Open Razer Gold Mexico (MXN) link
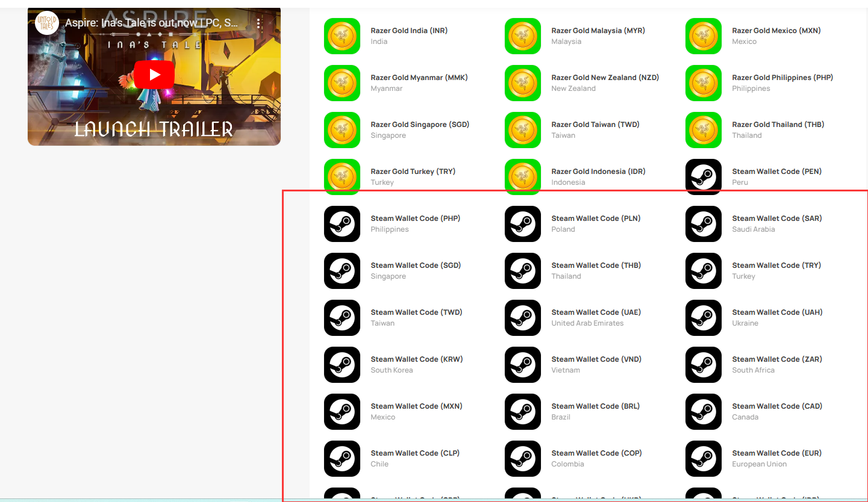 pyautogui.click(x=776, y=31)
